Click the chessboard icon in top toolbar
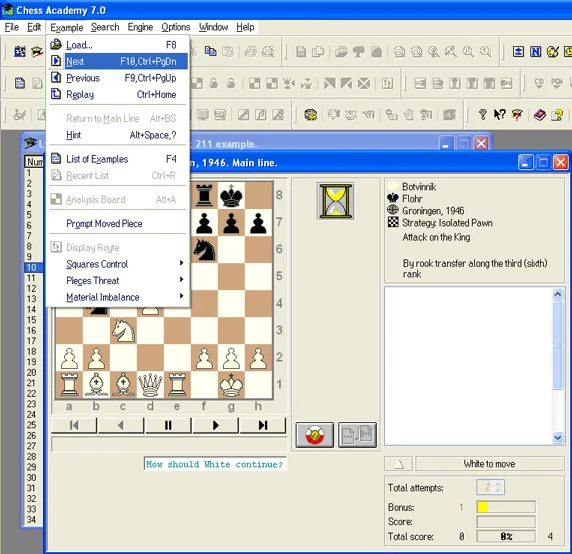Image resolution: width=572 pixels, height=554 pixels. [x=20, y=51]
